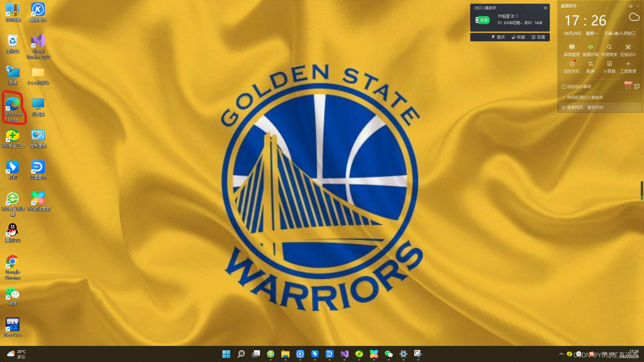Open the 定时关机 timed shutdown tool

point(572,64)
